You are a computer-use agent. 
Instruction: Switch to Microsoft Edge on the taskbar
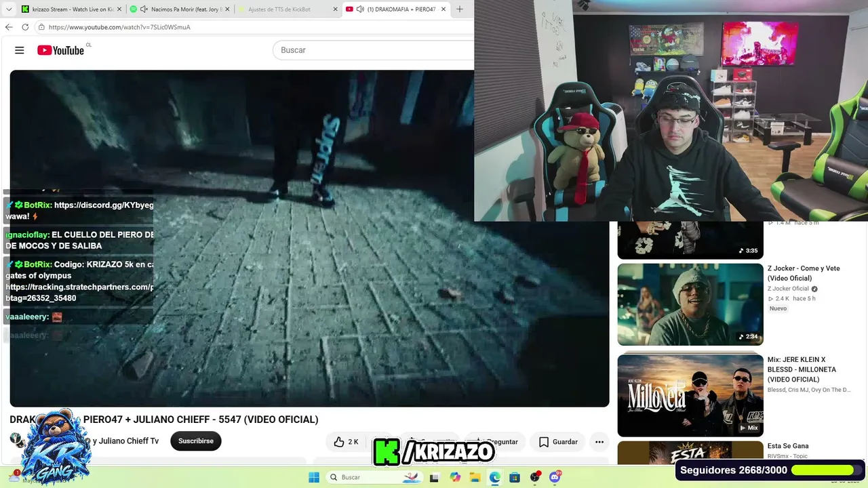(495, 477)
